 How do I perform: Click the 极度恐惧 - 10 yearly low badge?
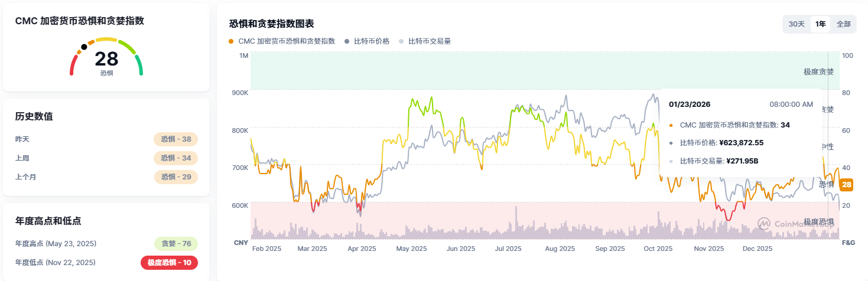tap(169, 263)
